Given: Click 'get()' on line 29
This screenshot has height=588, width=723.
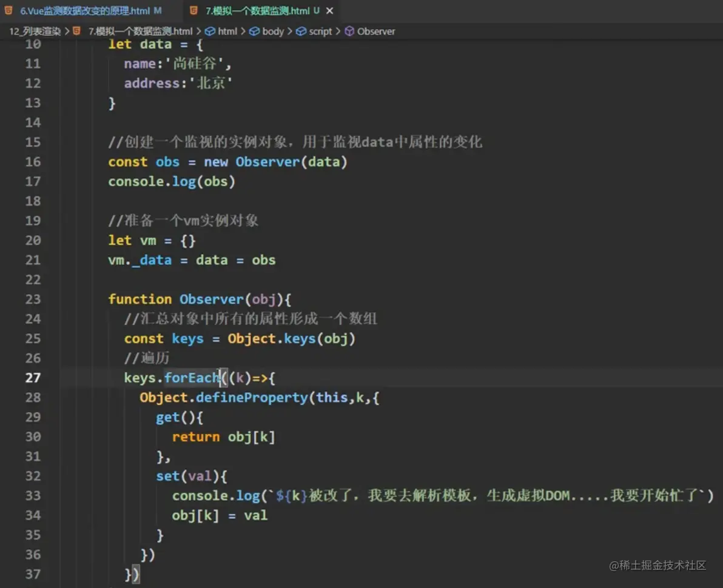Looking at the screenshot, I should (175, 418).
